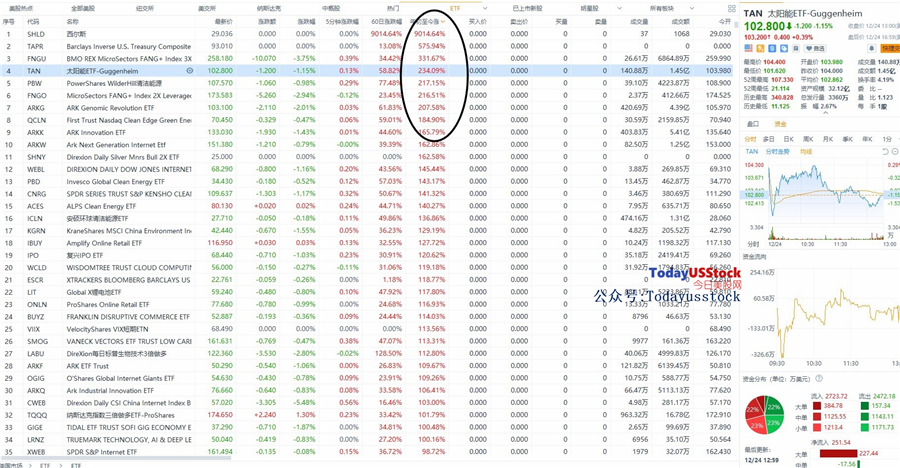Add TAN to favorites with heart button
The image size is (900, 468).
815,49
